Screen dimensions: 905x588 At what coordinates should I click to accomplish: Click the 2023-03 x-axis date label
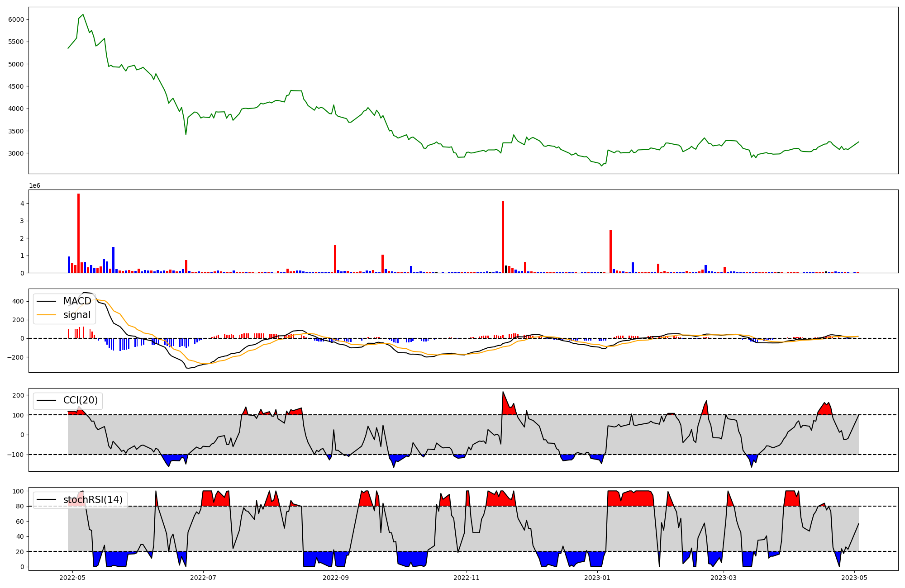(724, 578)
